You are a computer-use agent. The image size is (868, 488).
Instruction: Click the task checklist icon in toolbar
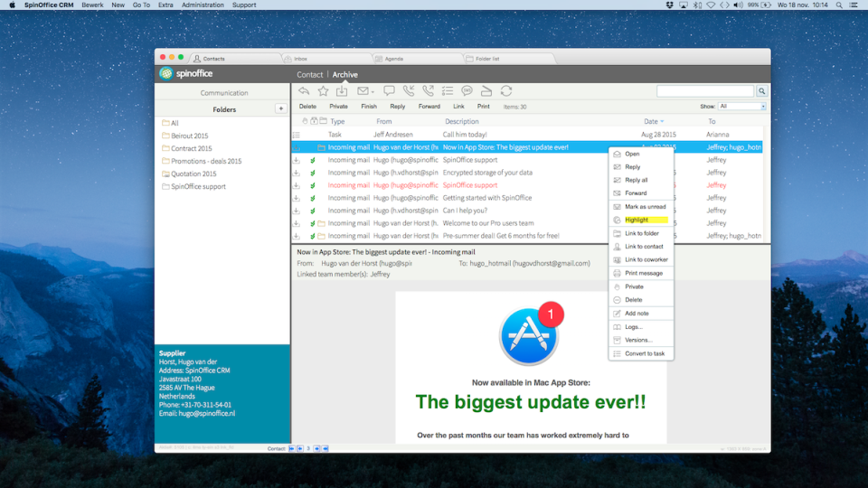click(448, 90)
